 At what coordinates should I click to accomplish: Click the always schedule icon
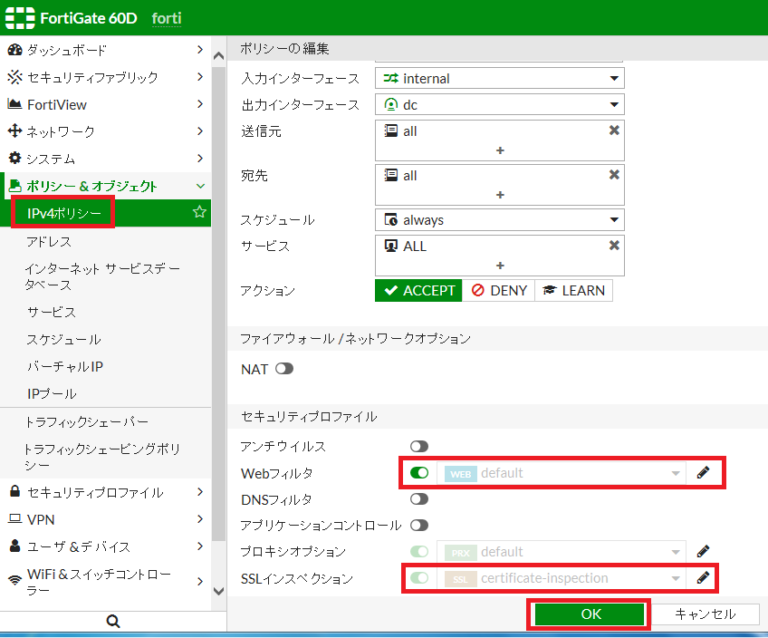pyautogui.click(x=391, y=219)
